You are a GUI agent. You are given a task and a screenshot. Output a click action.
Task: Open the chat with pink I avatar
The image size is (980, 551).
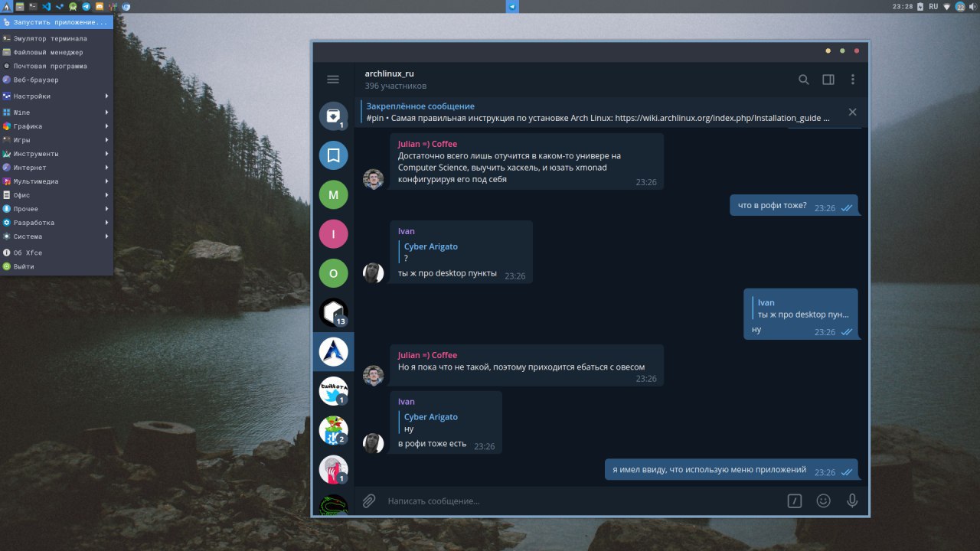[x=333, y=234]
